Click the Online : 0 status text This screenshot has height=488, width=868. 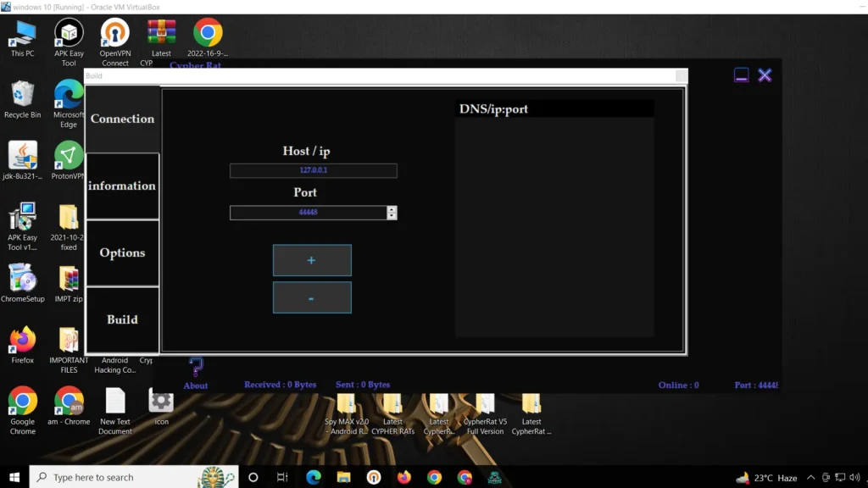679,385
